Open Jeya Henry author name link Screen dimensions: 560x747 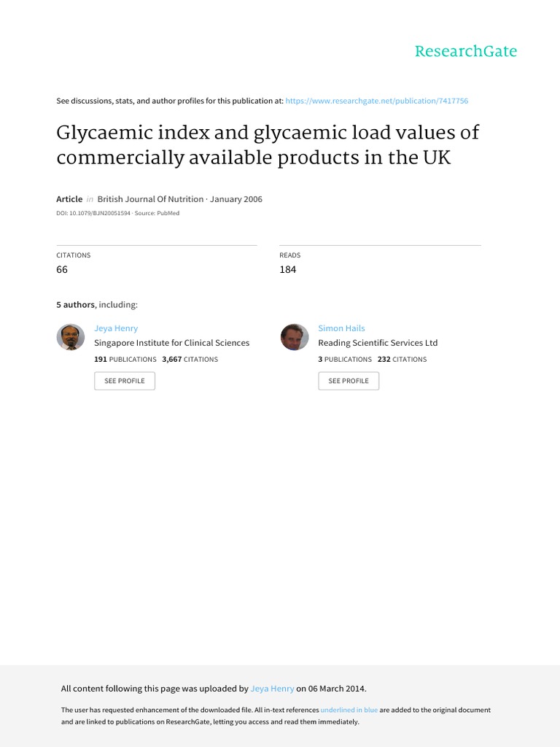116,328
